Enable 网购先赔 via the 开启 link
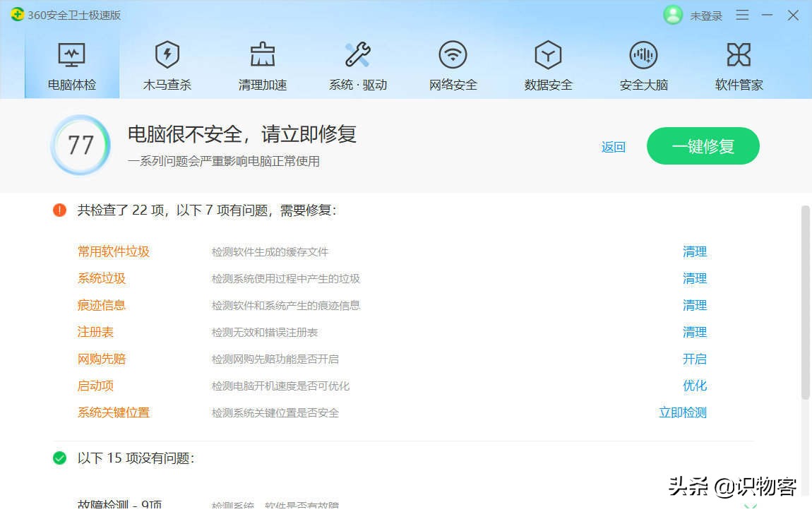Viewport: 812px width, 512px height. click(695, 359)
